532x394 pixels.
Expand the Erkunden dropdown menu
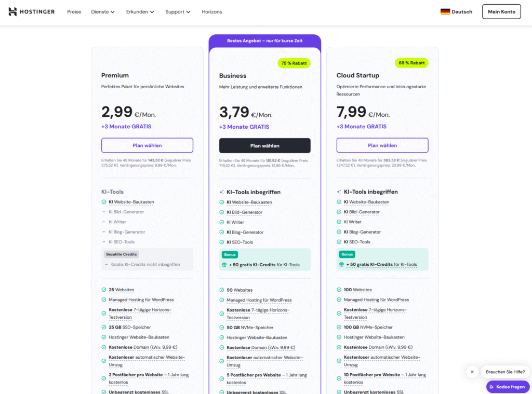point(140,11)
